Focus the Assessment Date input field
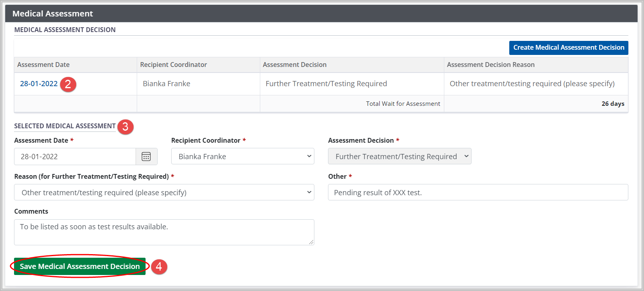Viewport: 644px width, 291px height. pos(75,156)
